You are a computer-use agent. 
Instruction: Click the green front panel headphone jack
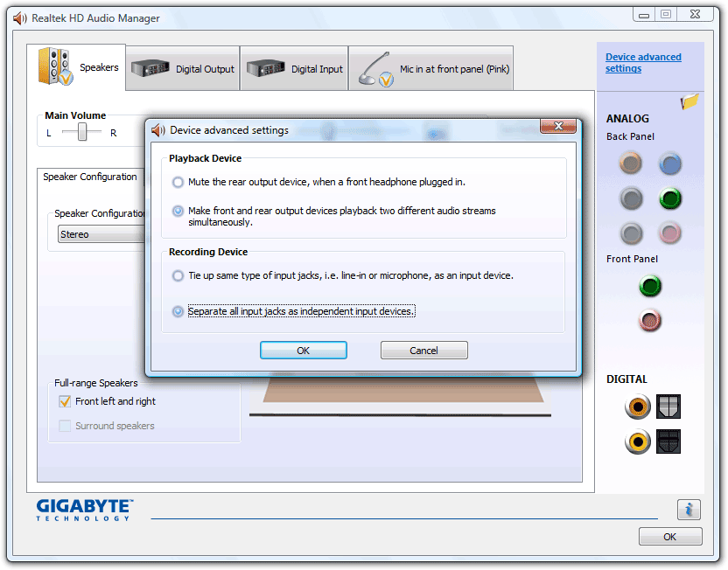649,286
